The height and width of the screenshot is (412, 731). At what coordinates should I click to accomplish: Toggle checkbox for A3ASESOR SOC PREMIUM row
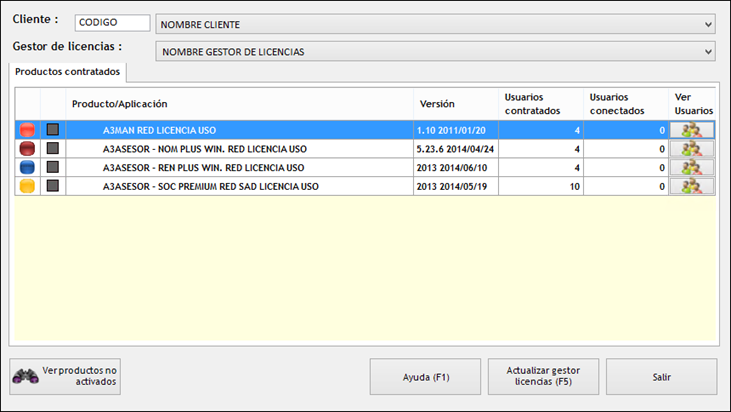point(53,185)
